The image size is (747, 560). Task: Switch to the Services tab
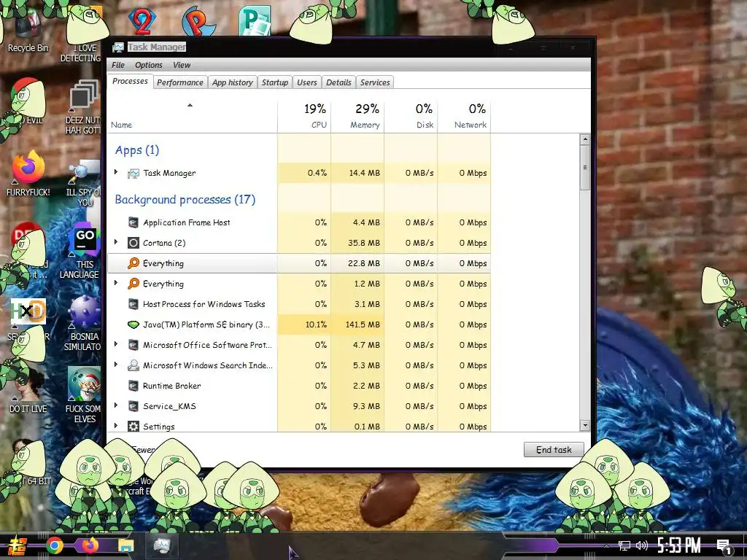click(375, 82)
